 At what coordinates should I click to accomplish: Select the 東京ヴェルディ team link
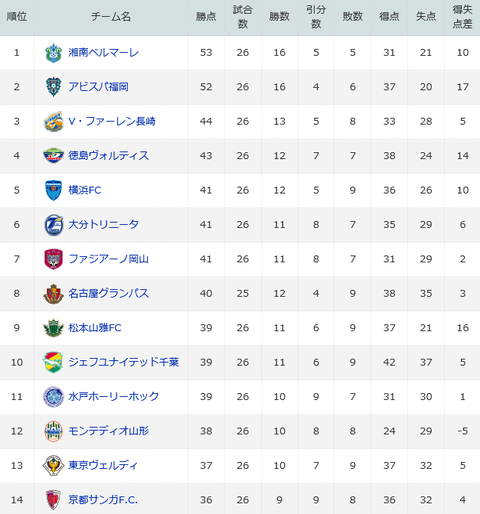pos(103,465)
